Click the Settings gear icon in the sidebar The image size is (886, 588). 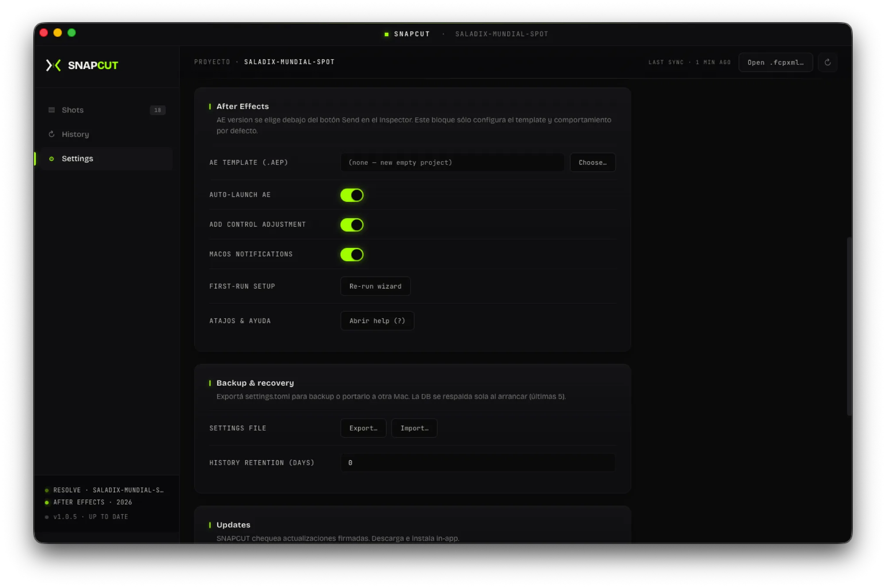(51, 159)
